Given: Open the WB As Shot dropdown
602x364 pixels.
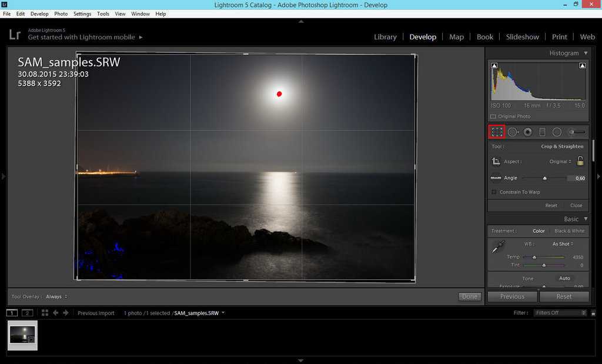Looking at the screenshot, I should [563, 244].
